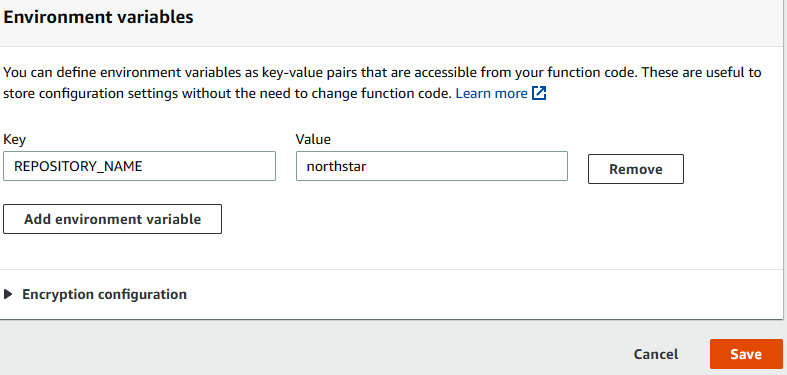Save the environment variable changes
The width and height of the screenshot is (787, 375).
[x=746, y=354]
